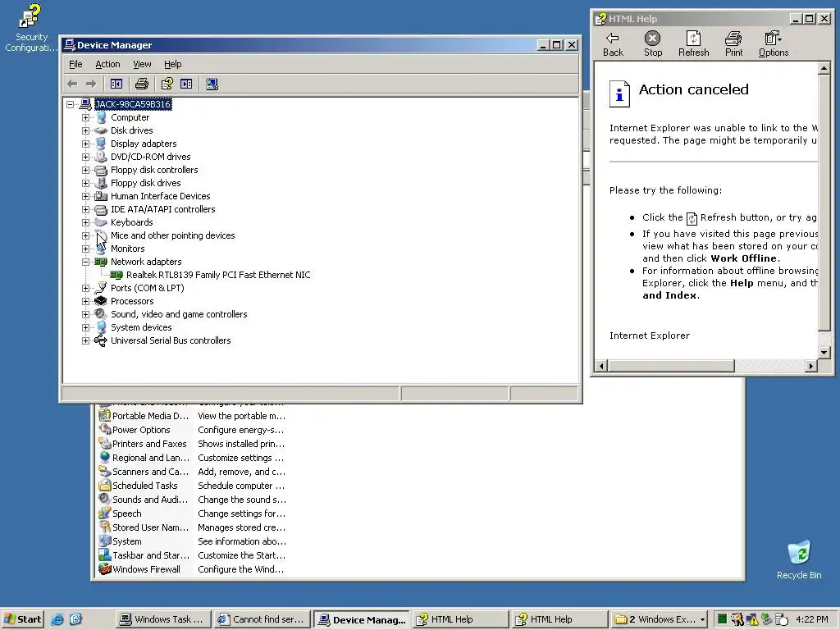Select the Human Interface Devices row

pyautogui.click(x=160, y=196)
